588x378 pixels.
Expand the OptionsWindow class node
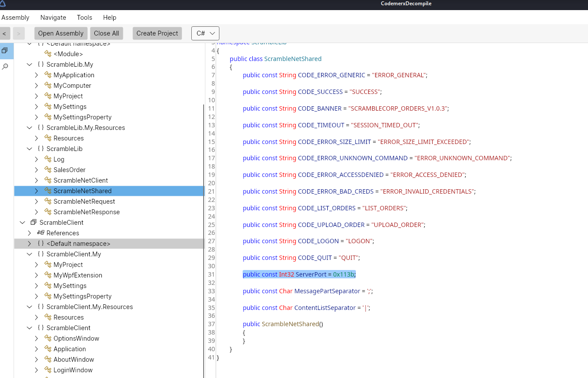click(36, 338)
